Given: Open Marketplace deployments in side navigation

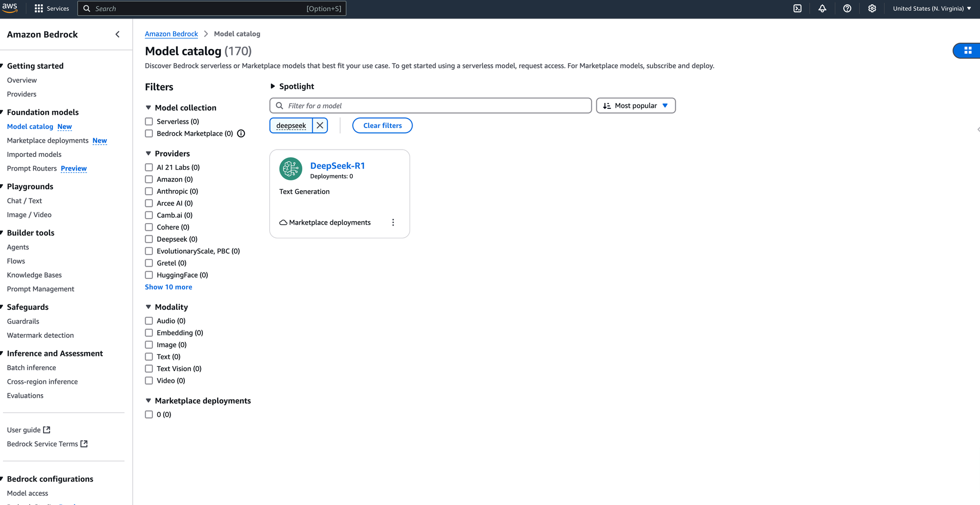Looking at the screenshot, I should (48, 141).
